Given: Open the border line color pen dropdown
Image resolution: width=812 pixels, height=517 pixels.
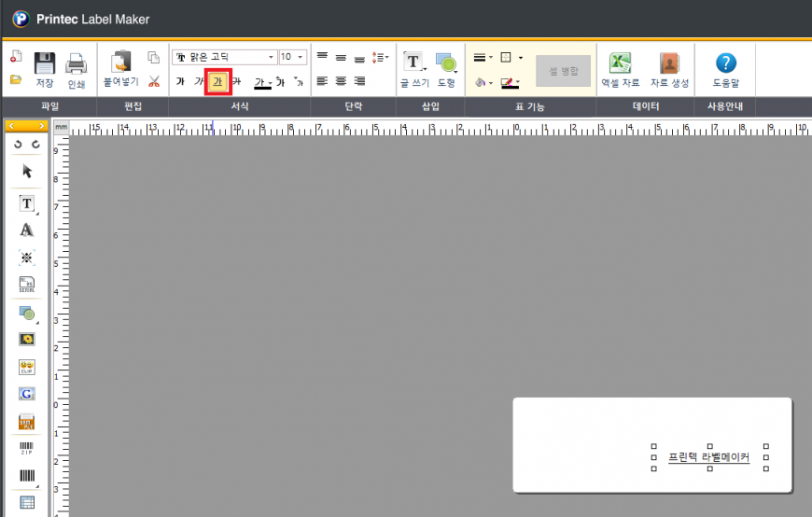Looking at the screenshot, I should (511, 82).
